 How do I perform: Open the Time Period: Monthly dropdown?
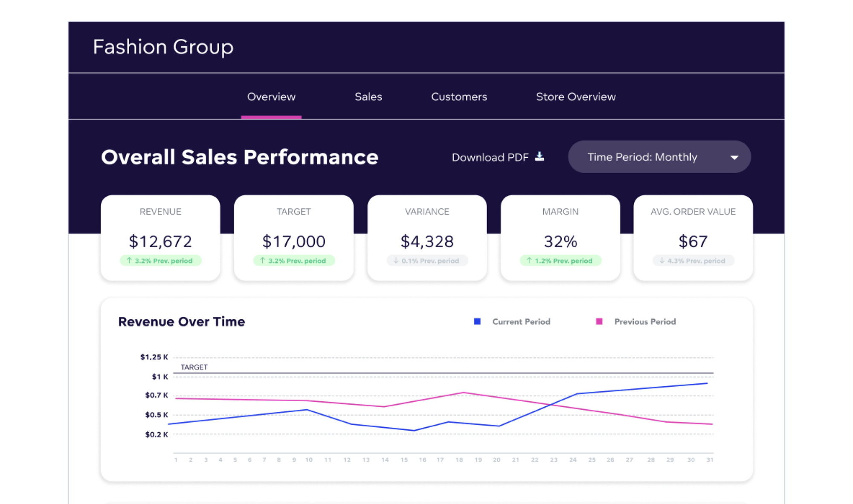click(659, 157)
